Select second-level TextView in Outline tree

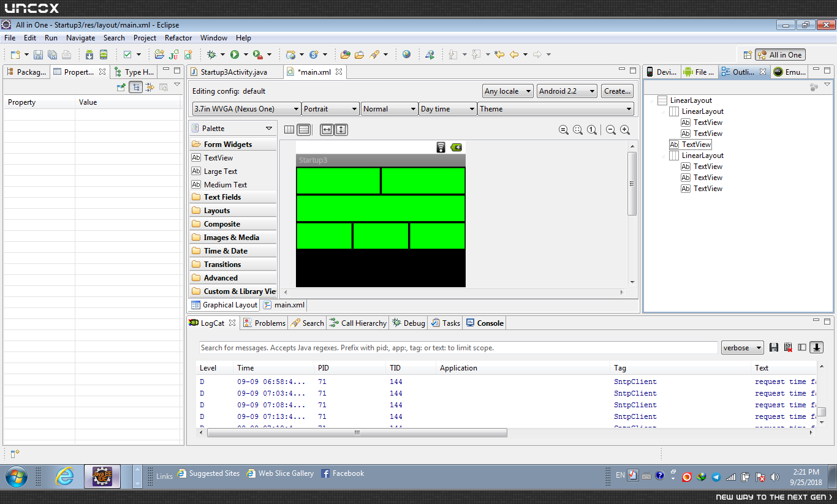pyautogui.click(x=691, y=145)
